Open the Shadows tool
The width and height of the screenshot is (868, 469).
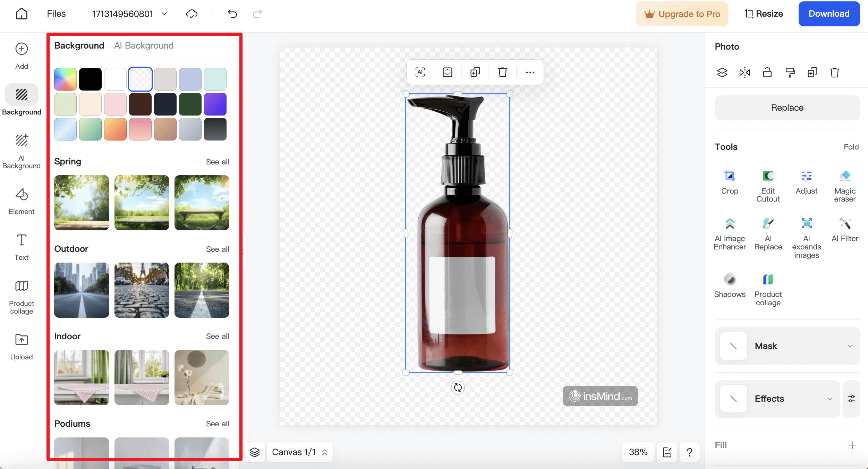point(730,286)
